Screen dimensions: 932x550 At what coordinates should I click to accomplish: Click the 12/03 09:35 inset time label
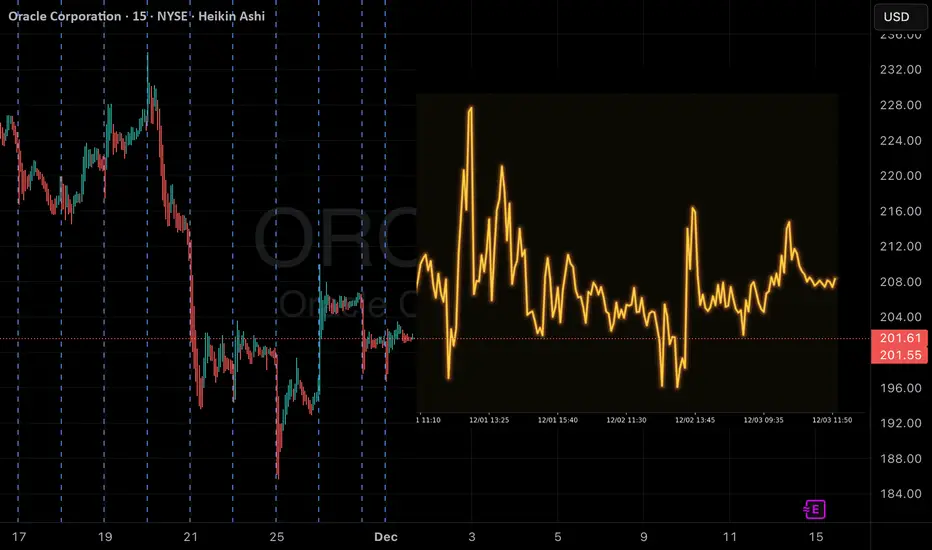pos(763,420)
